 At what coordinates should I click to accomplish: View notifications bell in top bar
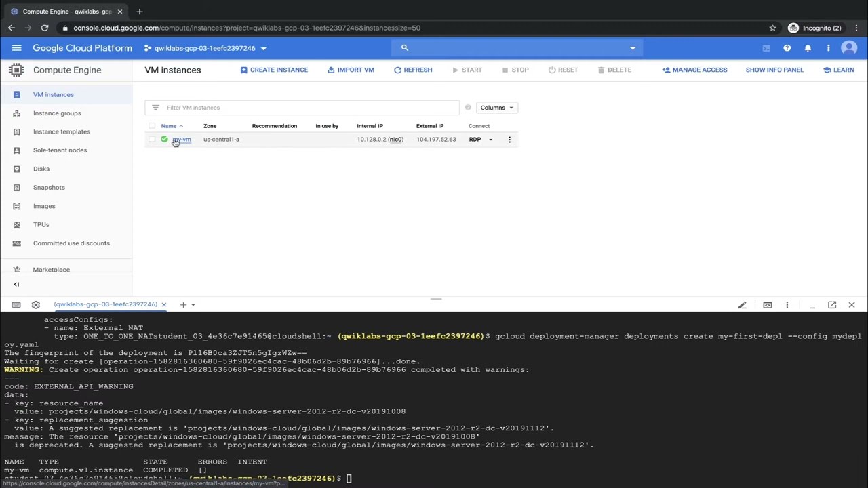tap(808, 48)
